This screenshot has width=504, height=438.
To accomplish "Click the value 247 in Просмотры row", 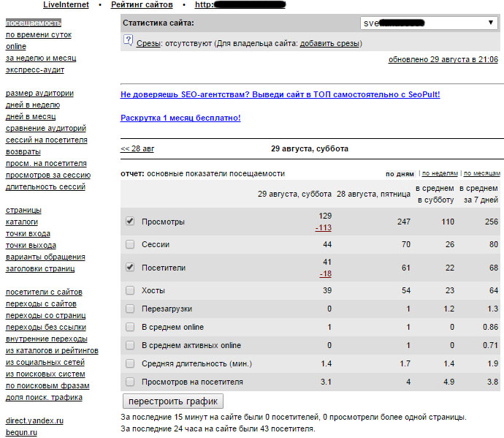I will [x=404, y=222].
